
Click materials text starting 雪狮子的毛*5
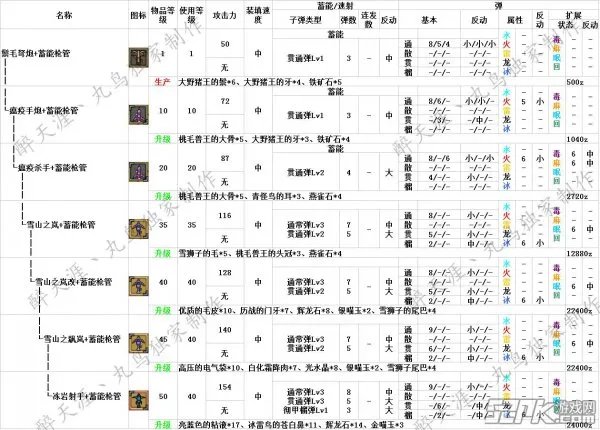pyautogui.click(x=260, y=253)
